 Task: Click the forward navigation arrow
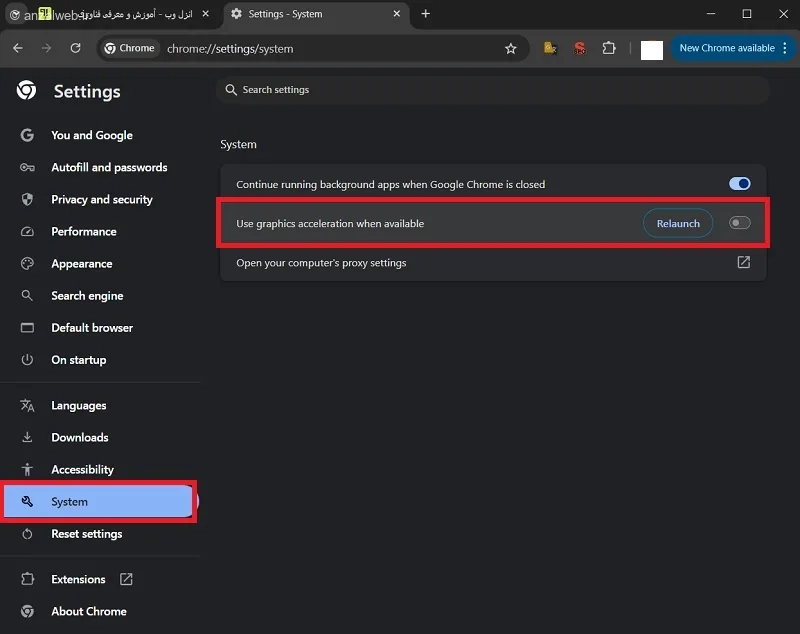[46, 48]
